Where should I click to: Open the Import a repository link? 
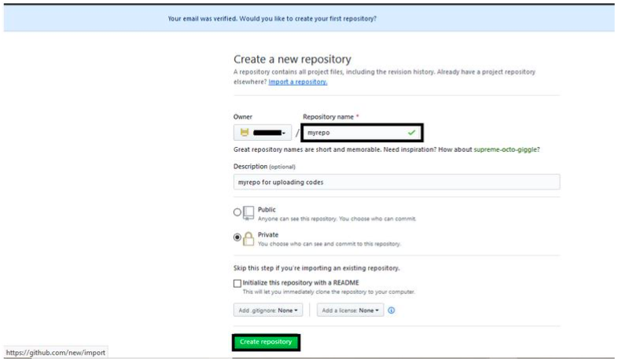tap(298, 82)
